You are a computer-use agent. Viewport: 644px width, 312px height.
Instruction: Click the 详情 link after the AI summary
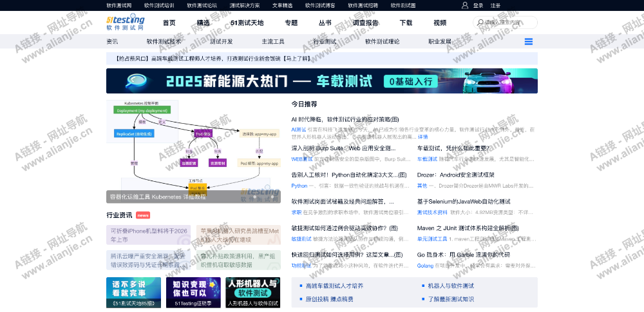[422, 137]
